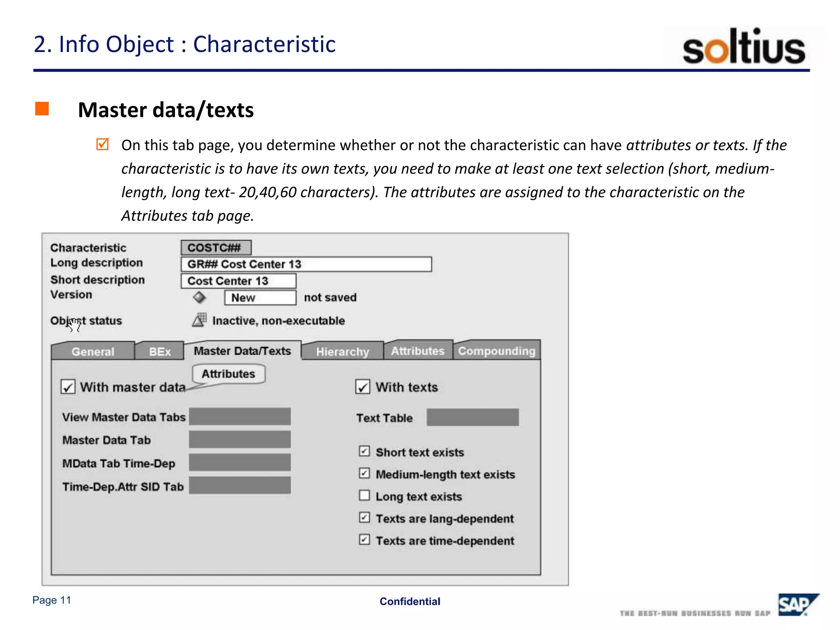The width and height of the screenshot is (840, 630).
Task: Click the orange checkmark bullet icon
Action: pyautogui.click(x=103, y=144)
